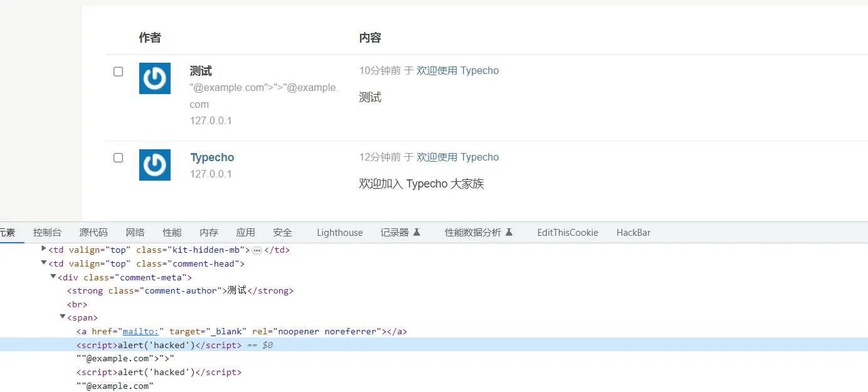Click the 测试 comment author avatar
The width and height of the screenshot is (868, 392).
(155, 78)
